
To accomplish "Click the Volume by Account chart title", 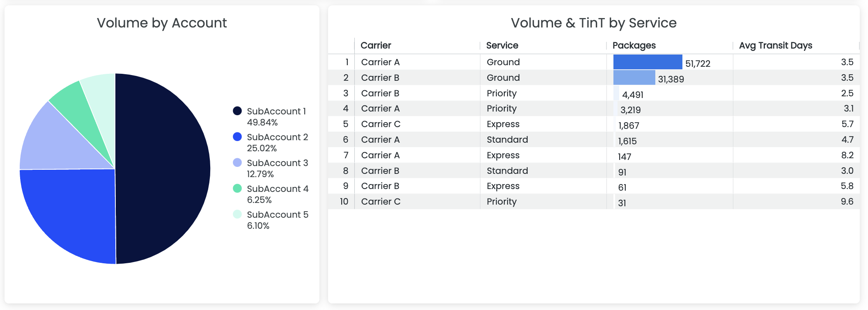I will (x=162, y=23).
